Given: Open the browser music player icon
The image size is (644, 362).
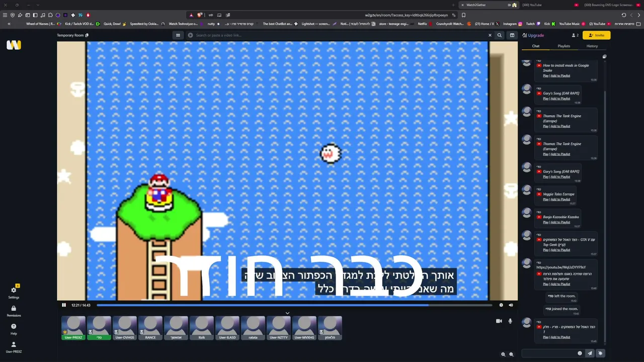Looking at the screenshot, I should click(x=43, y=15).
